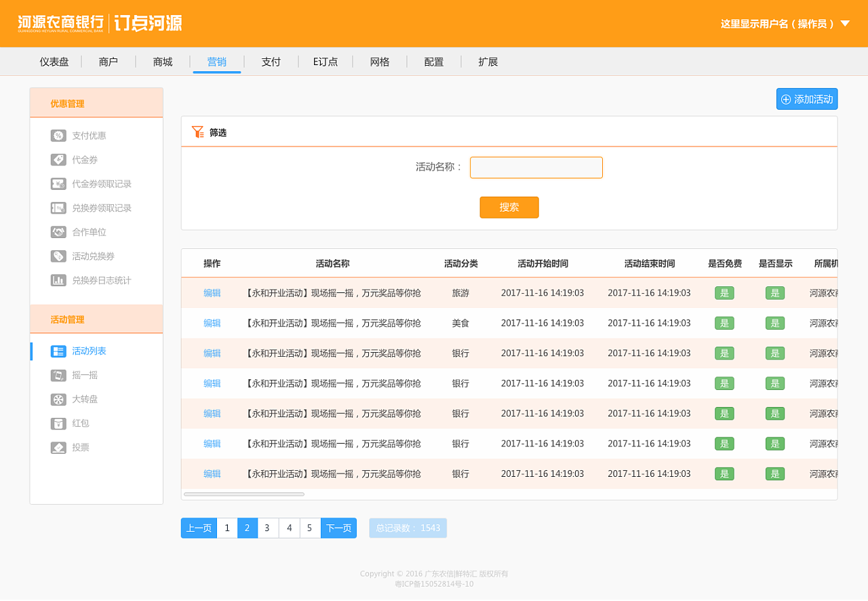
Task: Open the 配置 configuration tab
Action: coord(433,62)
